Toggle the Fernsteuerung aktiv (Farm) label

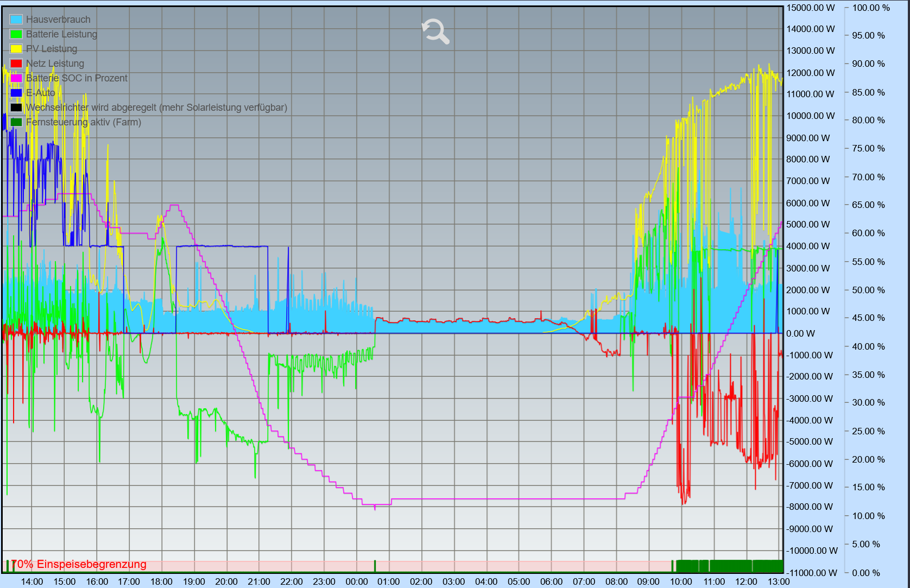click(x=84, y=122)
